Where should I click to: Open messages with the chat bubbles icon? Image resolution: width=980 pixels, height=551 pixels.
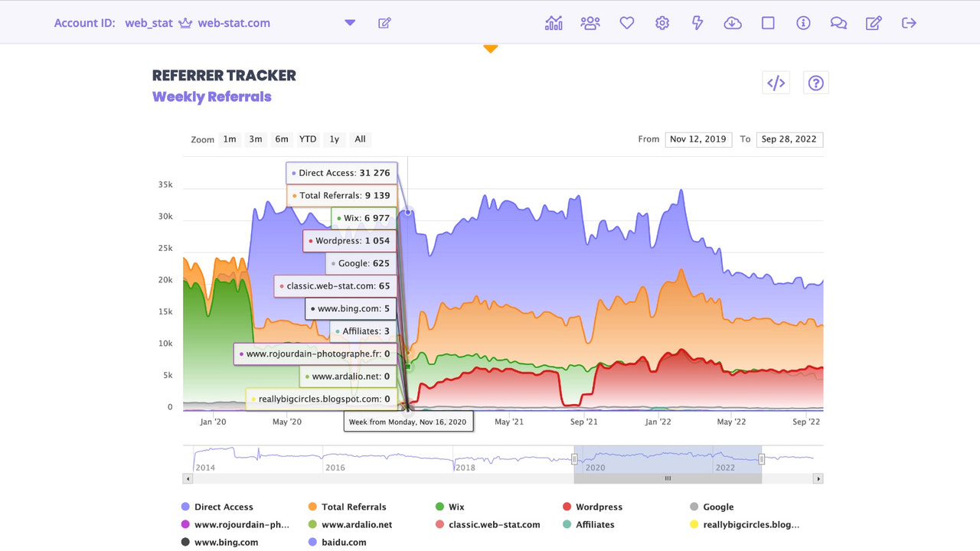coord(838,23)
